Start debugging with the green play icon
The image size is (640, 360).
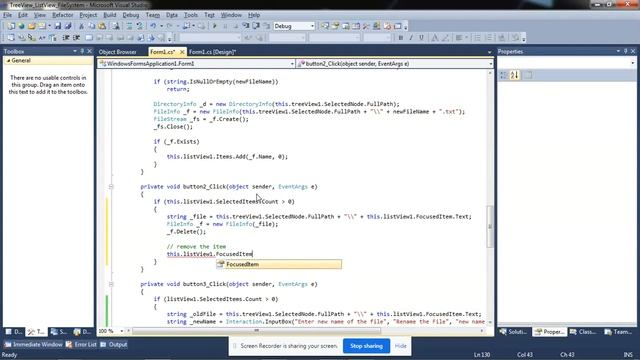215,26
